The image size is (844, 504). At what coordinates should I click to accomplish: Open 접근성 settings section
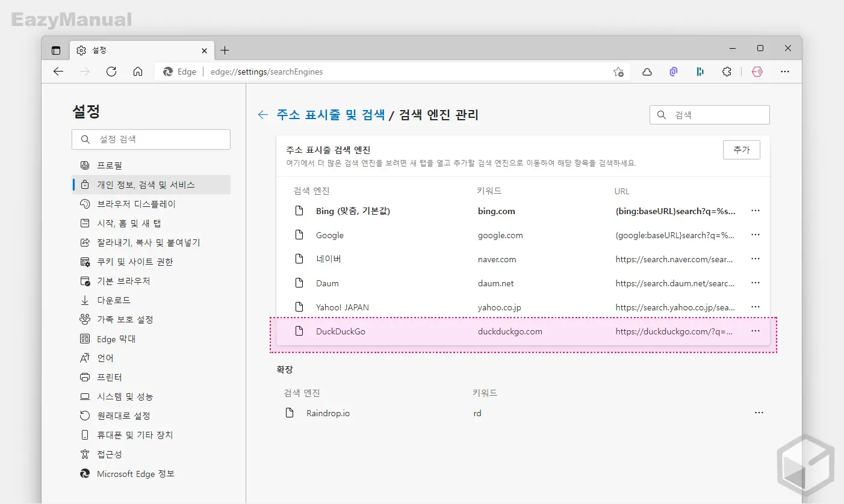[151, 454]
